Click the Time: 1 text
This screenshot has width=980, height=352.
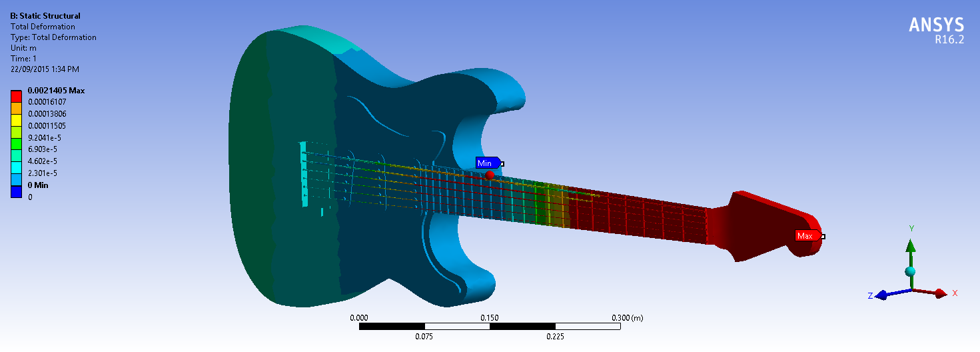(x=24, y=59)
